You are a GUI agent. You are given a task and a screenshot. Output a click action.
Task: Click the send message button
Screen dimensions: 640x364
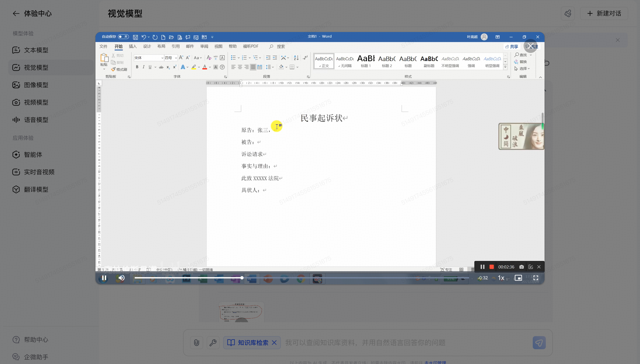[539, 342]
